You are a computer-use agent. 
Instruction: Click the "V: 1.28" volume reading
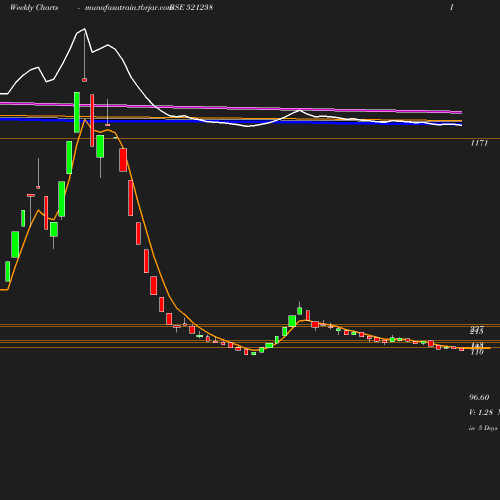(481, 412)
